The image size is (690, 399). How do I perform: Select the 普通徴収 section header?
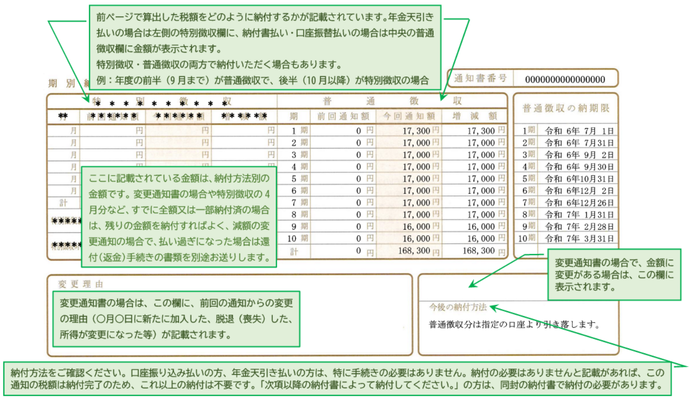392,101
